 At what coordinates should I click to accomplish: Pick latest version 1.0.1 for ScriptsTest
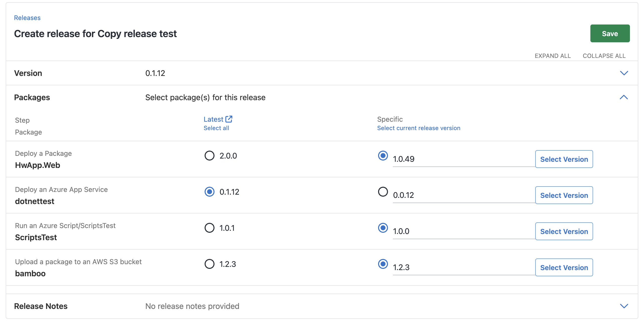coord(209,228)
